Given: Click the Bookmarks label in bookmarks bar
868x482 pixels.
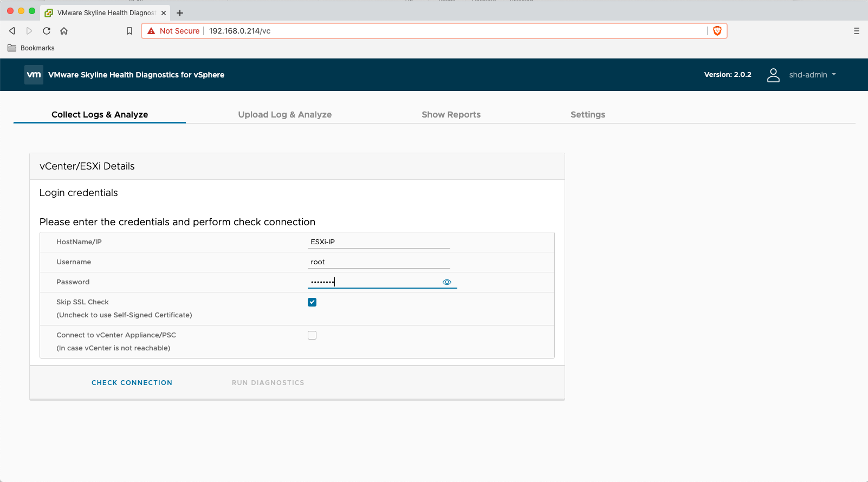Looking at the screenshot, I should pyautogui.click(x=37, y=48).
